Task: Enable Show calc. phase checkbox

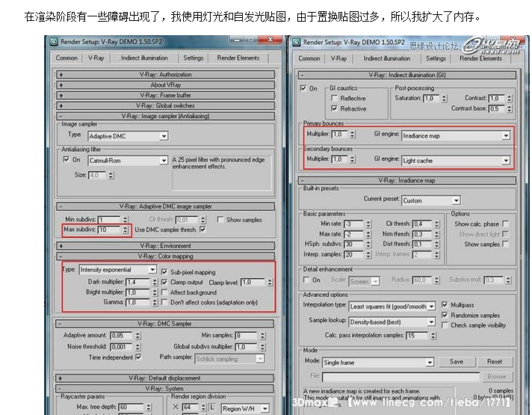Action: pos(506,224)
